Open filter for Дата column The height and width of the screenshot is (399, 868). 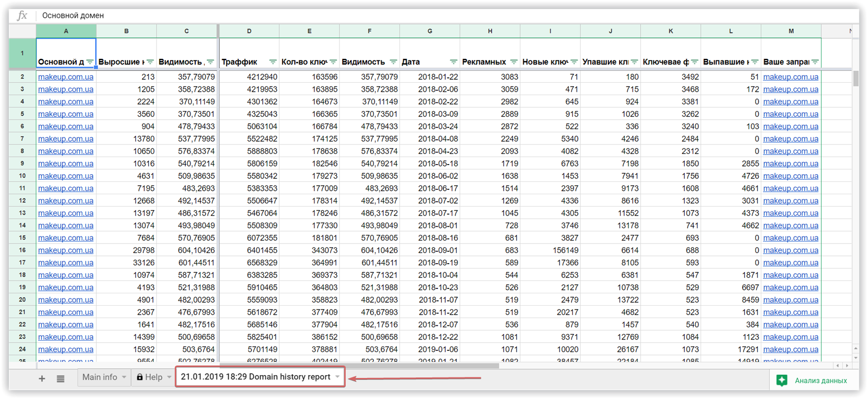[453, 62]
